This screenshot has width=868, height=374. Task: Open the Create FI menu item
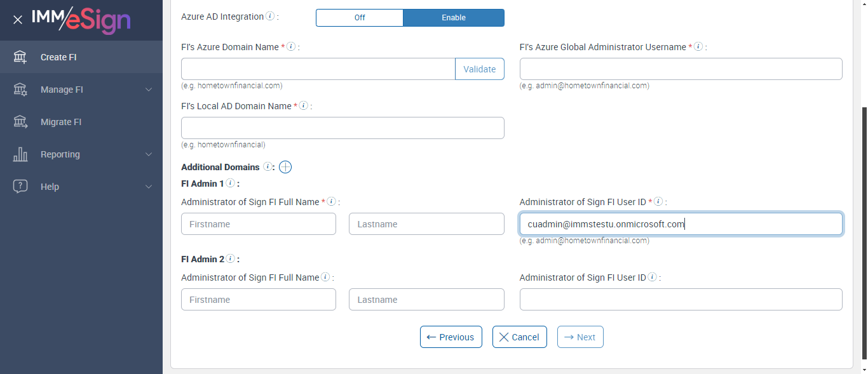coord(58,57)
